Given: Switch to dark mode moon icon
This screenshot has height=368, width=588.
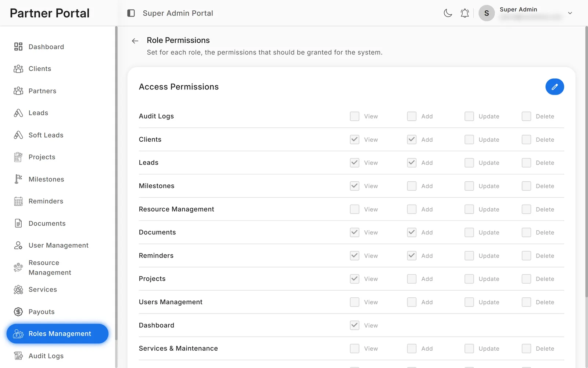Looking at the screenshot, I should click(x=448, y=13).
